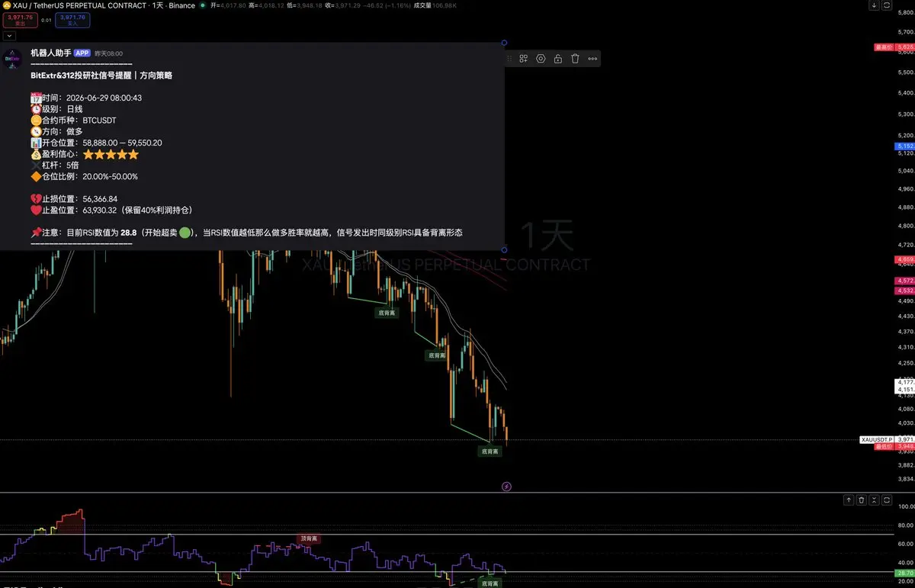Click the 机器人助手 sender name

[x=50, y=53]
